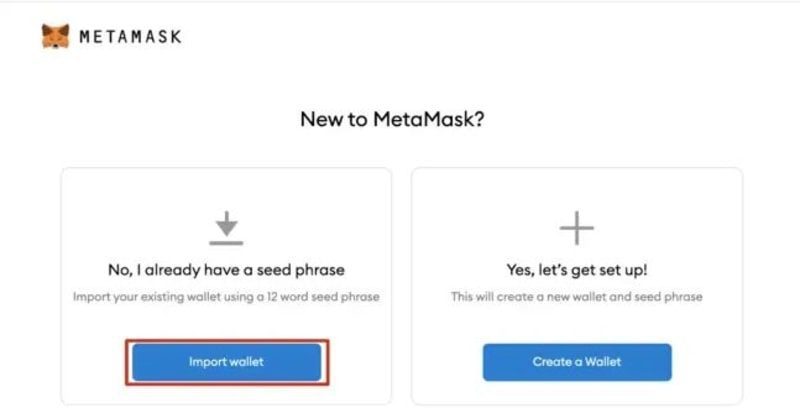Click the 'Yes, let's get set up!' title

577,270
